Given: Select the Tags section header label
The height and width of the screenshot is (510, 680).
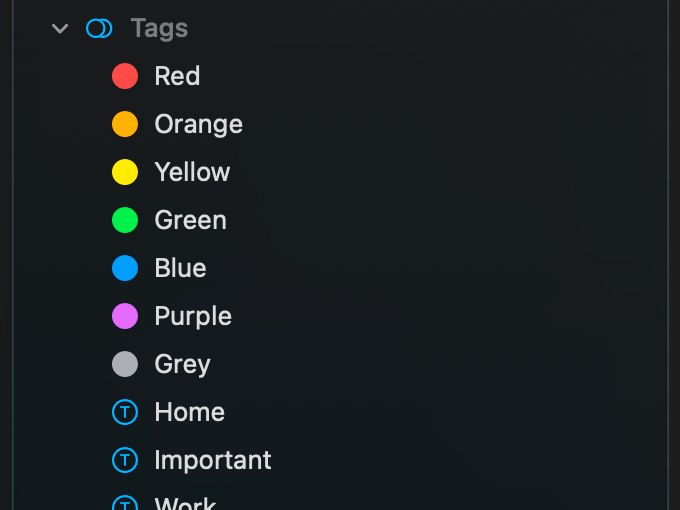Looking at the screenshot, I should point(159,29).
